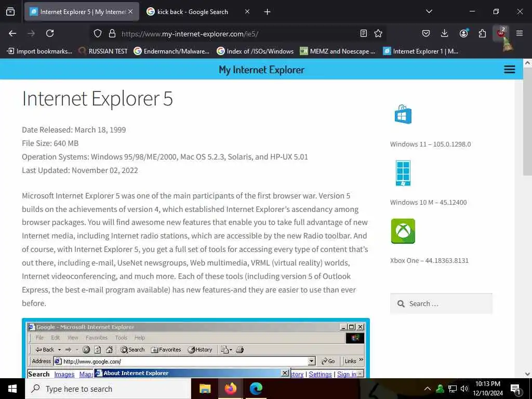Click the network tray icon
The width and height of the screenshot is (532, 399).
tap(453, 389)
